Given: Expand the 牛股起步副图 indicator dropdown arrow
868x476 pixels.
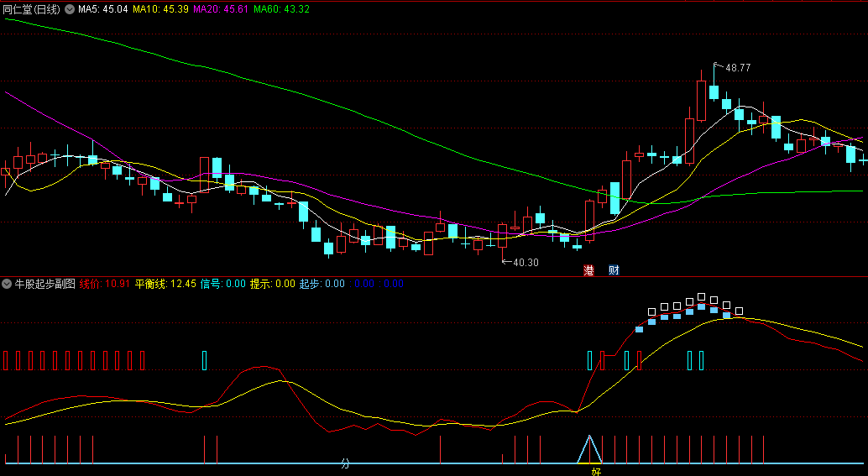Looking at the screenshot, I should (x=7, y=284).
